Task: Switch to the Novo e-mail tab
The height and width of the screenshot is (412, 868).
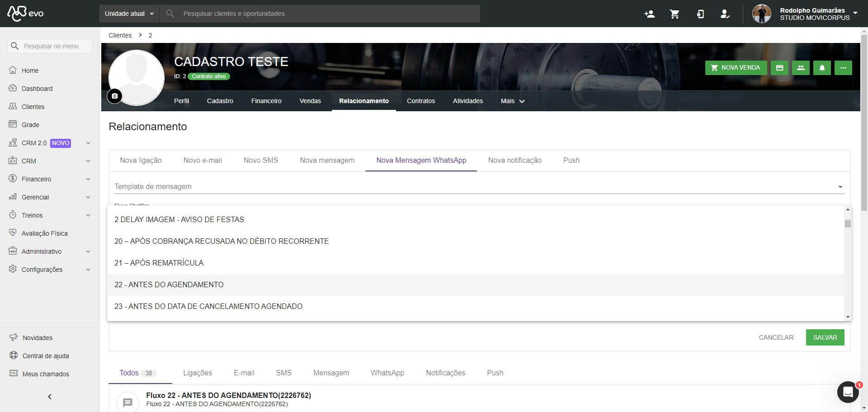Action: (203, 161)
